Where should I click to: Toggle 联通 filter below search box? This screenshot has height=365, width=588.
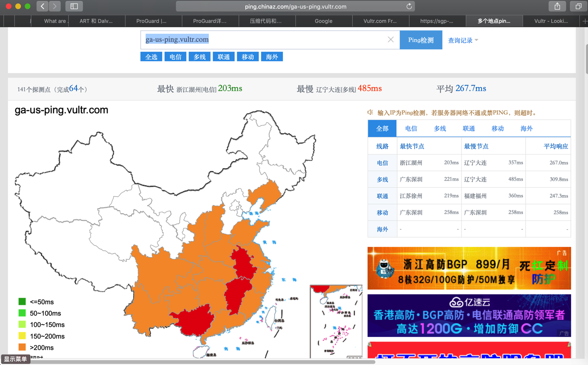[x=224, y=56]
